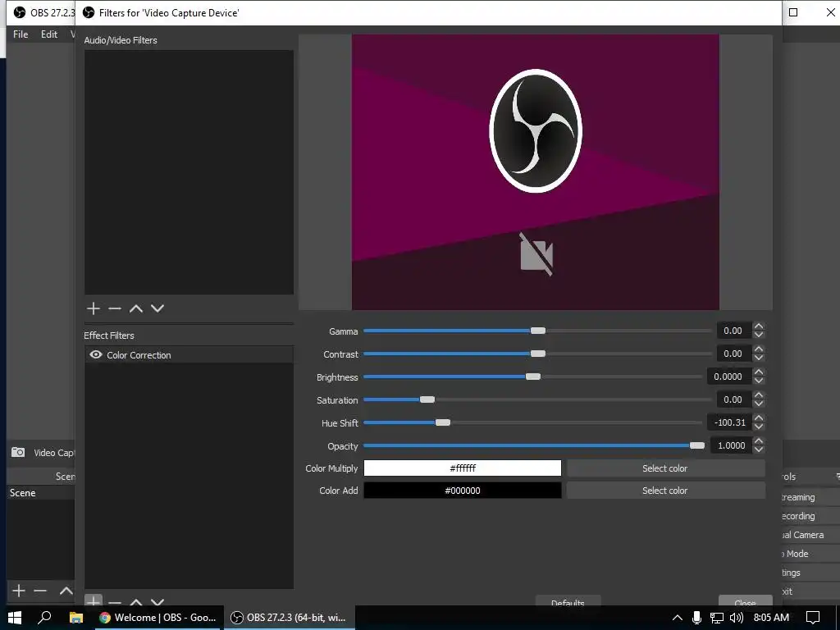Image resolution: width=840 pixels, height=630 pixels.
Task: Adjust the Gamma slider
Action: coord(537,331)
